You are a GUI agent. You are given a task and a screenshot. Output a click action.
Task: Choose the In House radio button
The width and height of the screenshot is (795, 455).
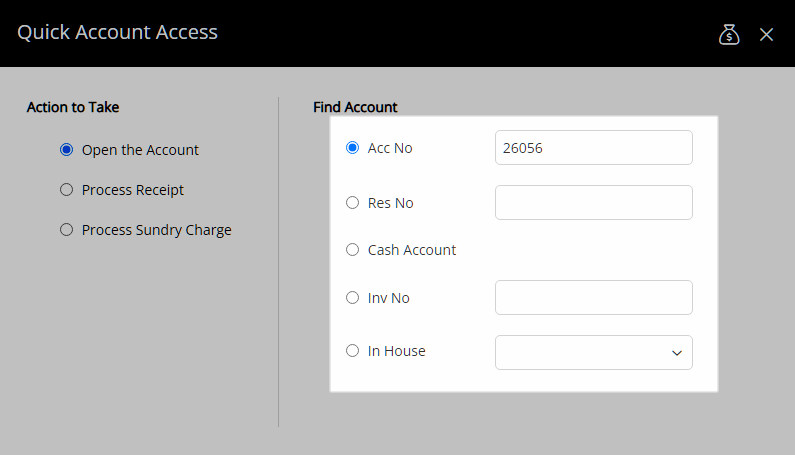(352, 351)
